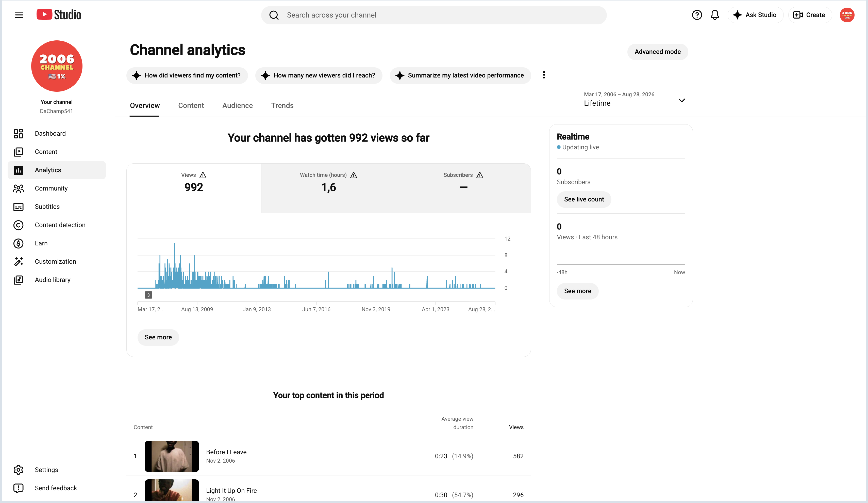Open the three-dot more suggestions menu
868x503 pixels.
(544, 75)
